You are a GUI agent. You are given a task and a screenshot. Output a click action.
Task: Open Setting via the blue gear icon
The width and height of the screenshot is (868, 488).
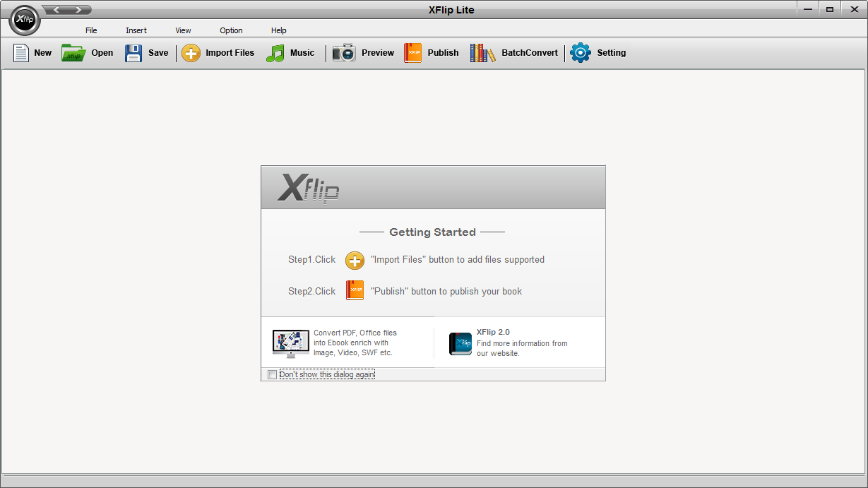coord(581,53)
